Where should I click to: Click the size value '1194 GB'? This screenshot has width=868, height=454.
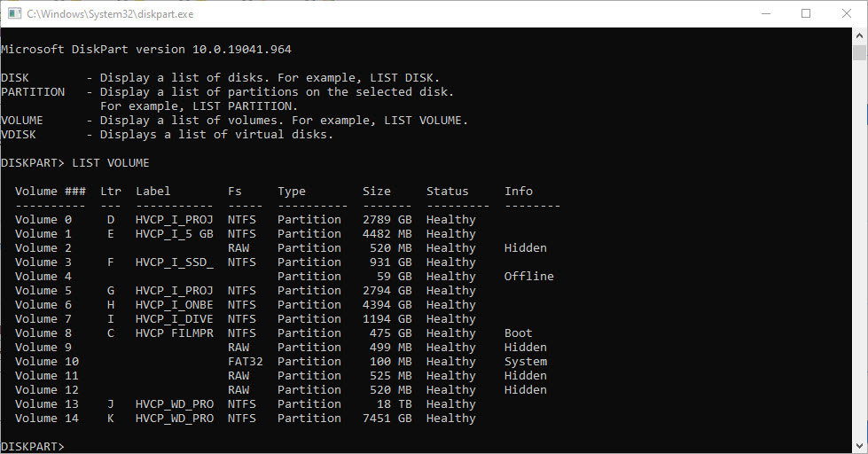click(x=387, y=319)
